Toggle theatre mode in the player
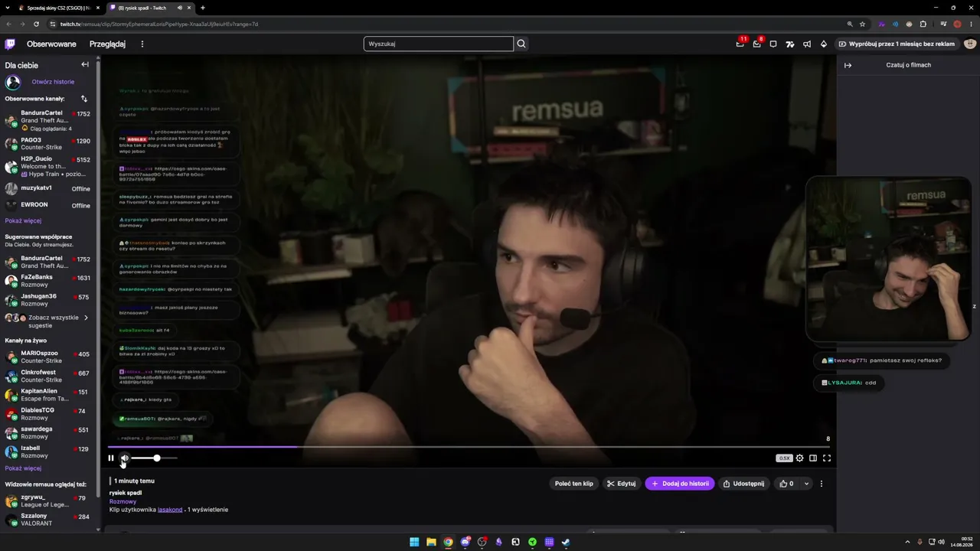The height and width of the screenshot is (551, 980). (x=813, y=458)
